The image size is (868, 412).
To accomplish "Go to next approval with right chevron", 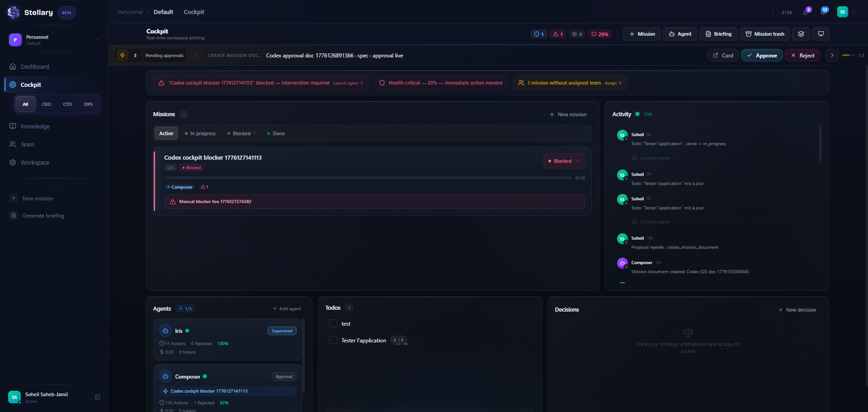I will pyautogui.click(x=832, y=55).
